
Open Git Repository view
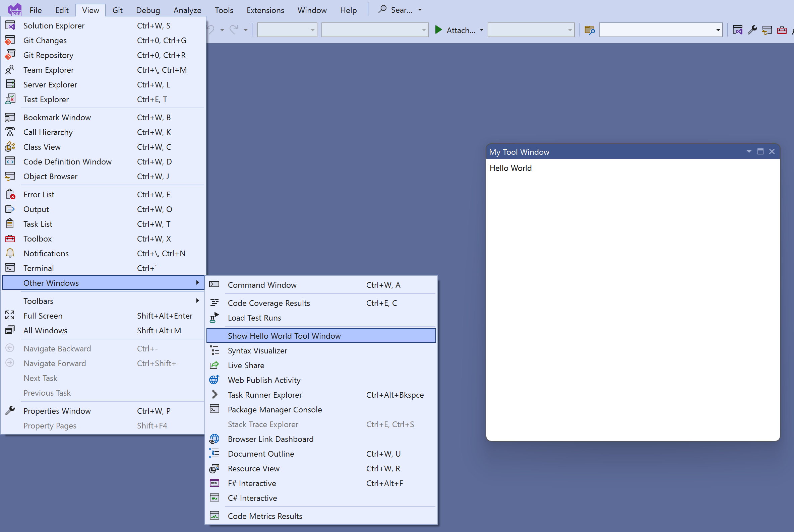pyautogui.click(x=48, y=55)
